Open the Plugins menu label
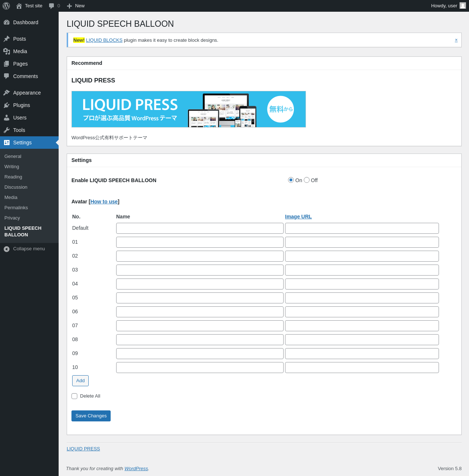 (22, 105)
